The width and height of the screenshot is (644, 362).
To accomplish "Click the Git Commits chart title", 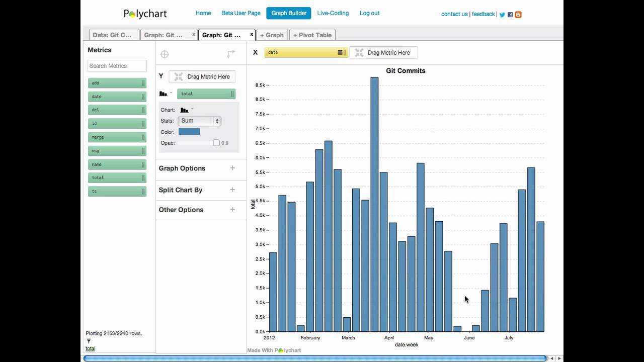I will click(x=406, y=71).
